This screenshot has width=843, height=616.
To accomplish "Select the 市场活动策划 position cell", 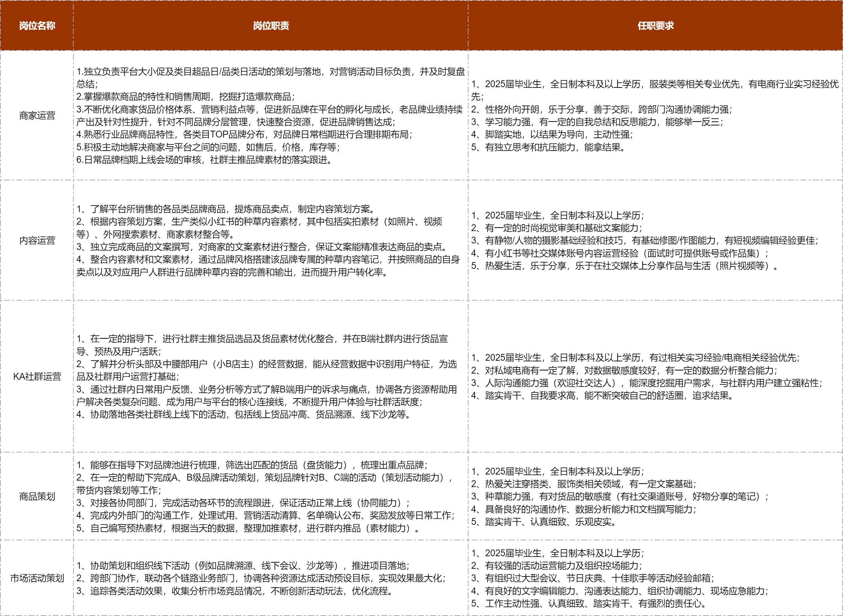I will tap(37, 578).
